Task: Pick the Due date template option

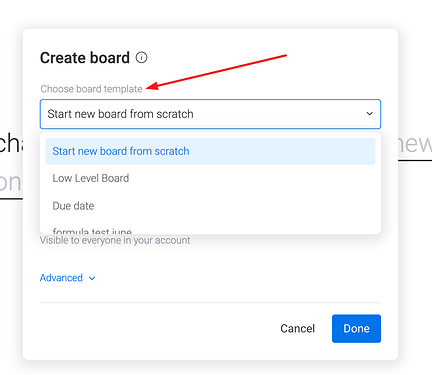Action: coord(210,206)
